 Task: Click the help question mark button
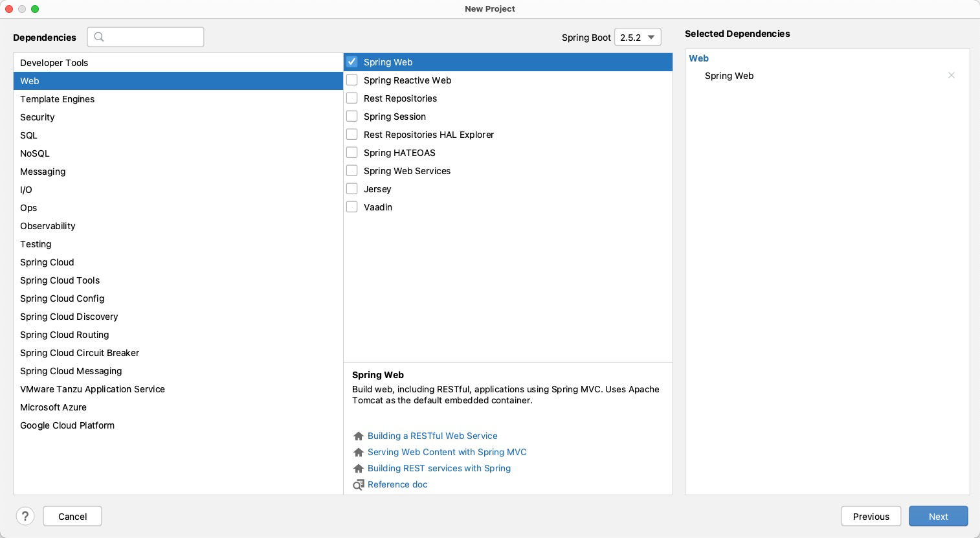pyautogui.click(x=25, y=516)
